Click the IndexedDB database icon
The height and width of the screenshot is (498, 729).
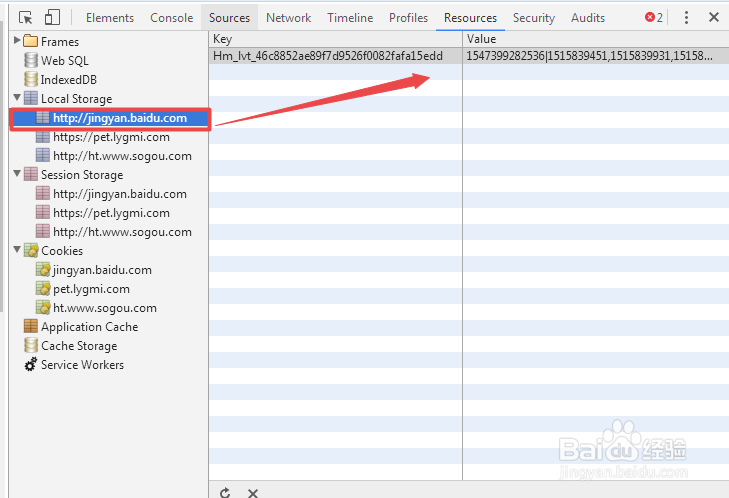pyautogui.click(x=31, y=79)
